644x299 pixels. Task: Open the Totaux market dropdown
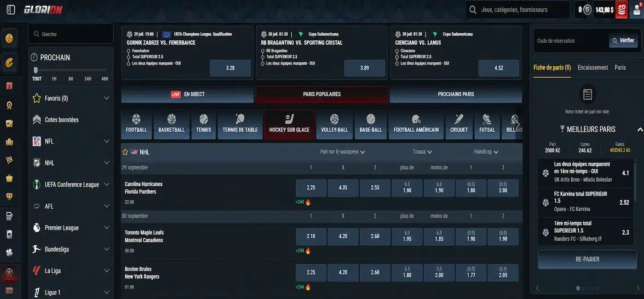click(x=422, y=152)
